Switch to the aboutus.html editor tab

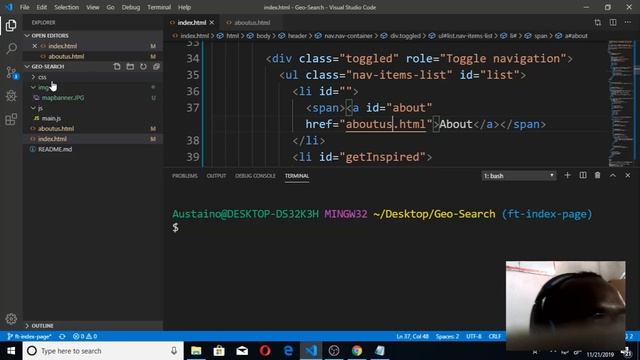tap(252, 22)
